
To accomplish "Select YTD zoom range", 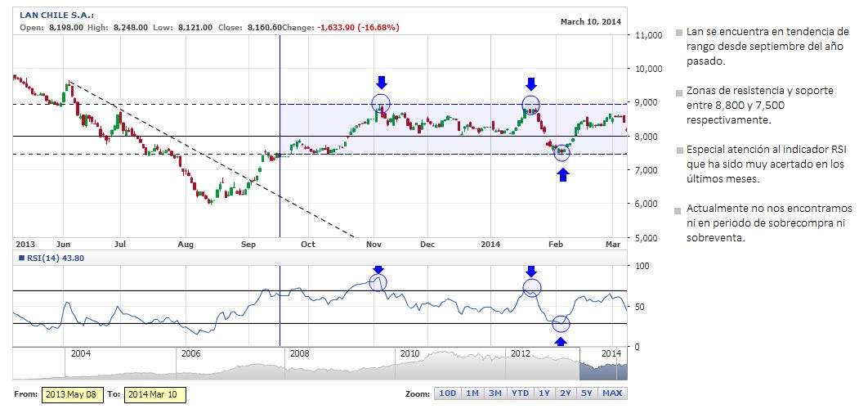I will click(519, 393).
